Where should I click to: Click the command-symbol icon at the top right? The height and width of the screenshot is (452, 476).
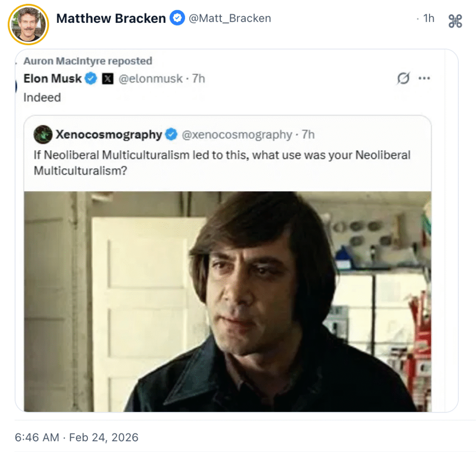(455, 21)
